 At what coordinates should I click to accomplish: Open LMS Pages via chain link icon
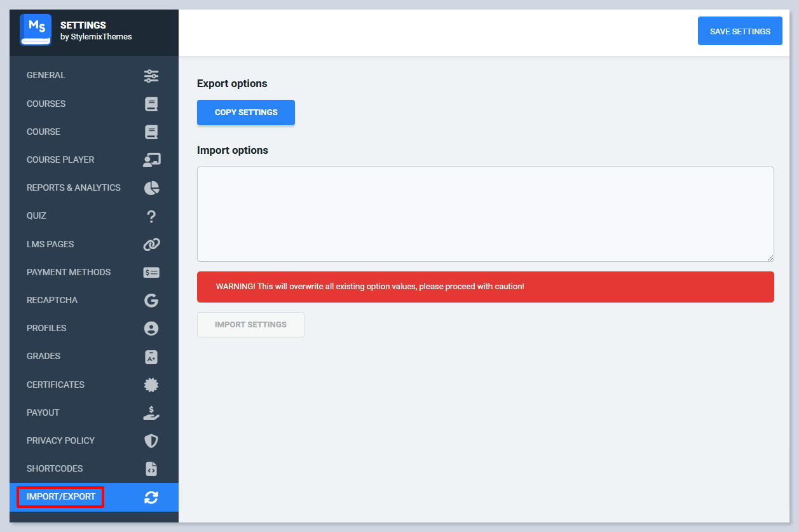click(151, 244)
